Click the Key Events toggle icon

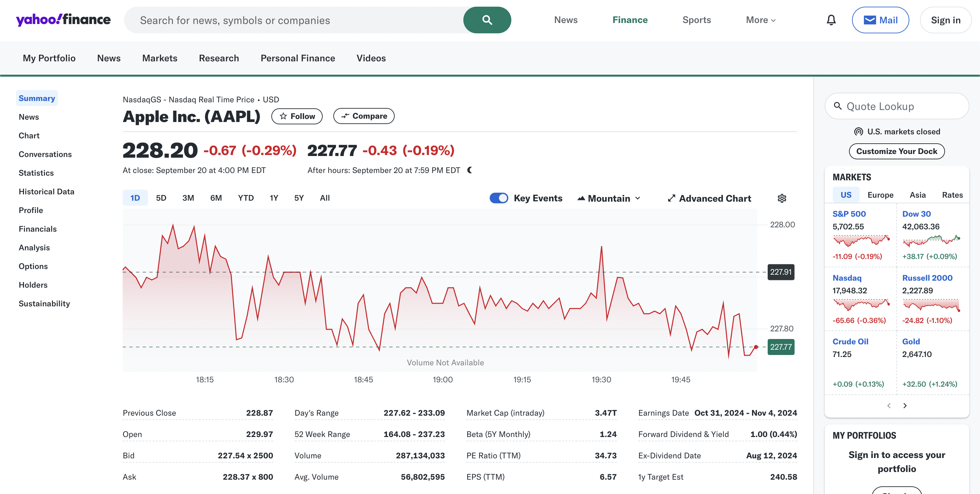click(x=498, y=198)
